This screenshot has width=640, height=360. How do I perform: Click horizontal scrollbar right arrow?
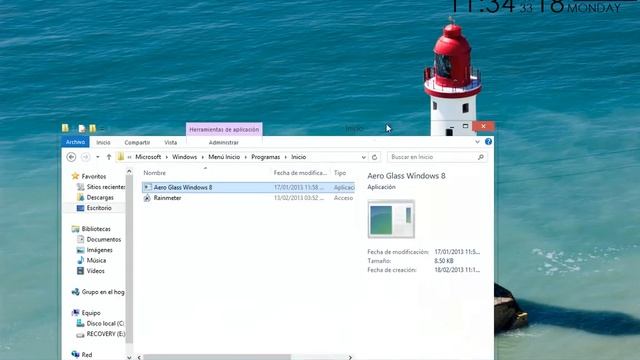point(350,358)
